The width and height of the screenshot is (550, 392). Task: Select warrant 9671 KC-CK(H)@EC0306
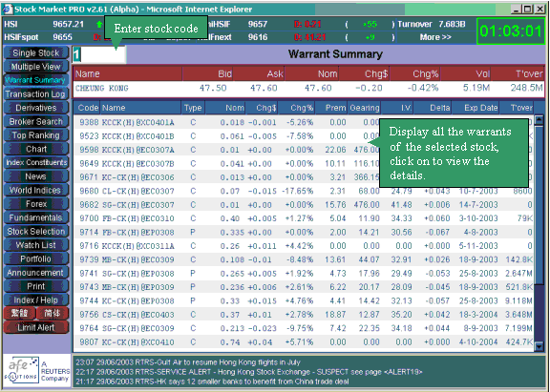[304, 177]
